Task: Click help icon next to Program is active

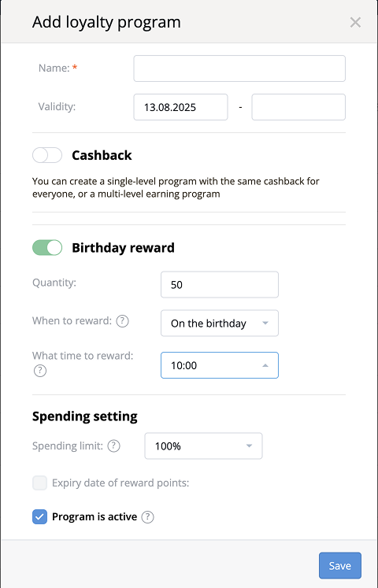Action: (x=147, y=517)
